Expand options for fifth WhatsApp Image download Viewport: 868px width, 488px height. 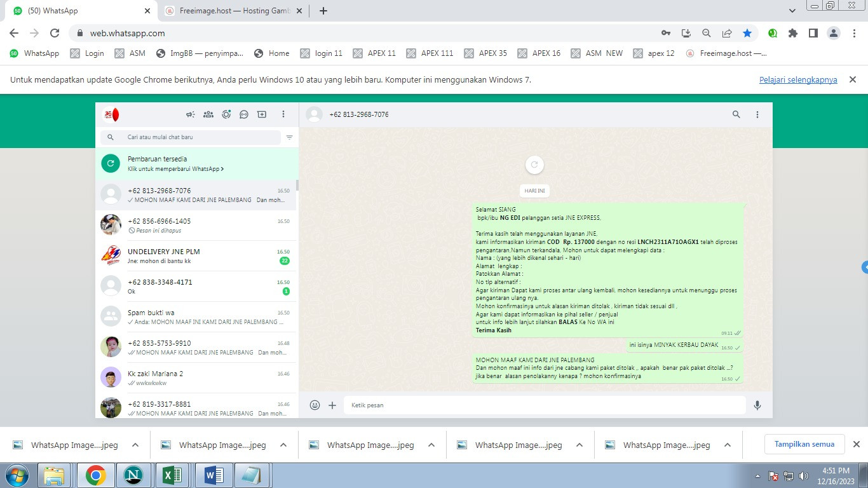728,445
